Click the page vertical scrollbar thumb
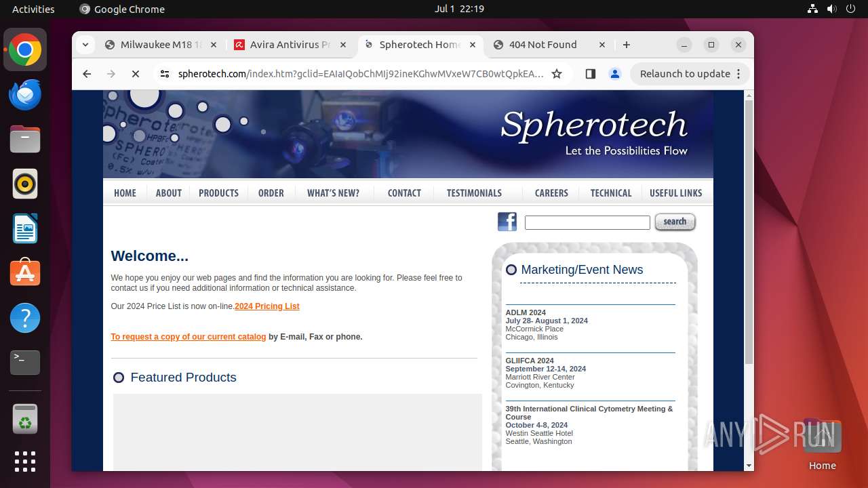This screenshot has height=488, width=868. pos(749,232)
